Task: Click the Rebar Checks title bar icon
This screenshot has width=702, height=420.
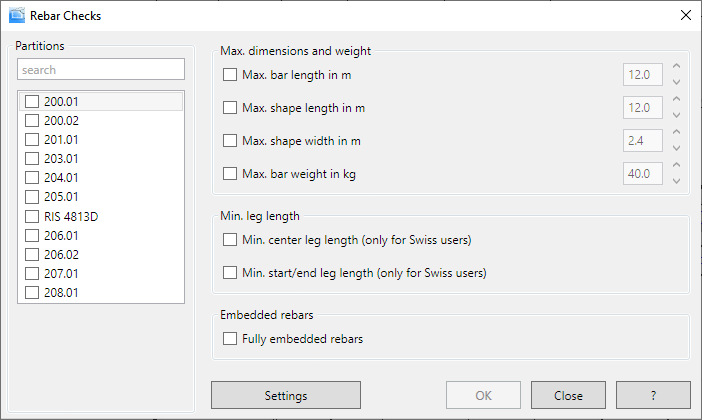Action: point(17,15)
